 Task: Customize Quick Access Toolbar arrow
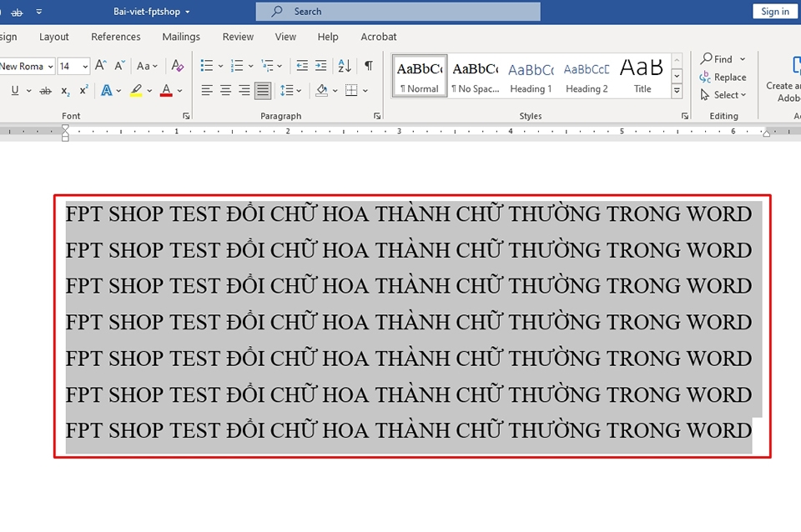coord(39,11)
